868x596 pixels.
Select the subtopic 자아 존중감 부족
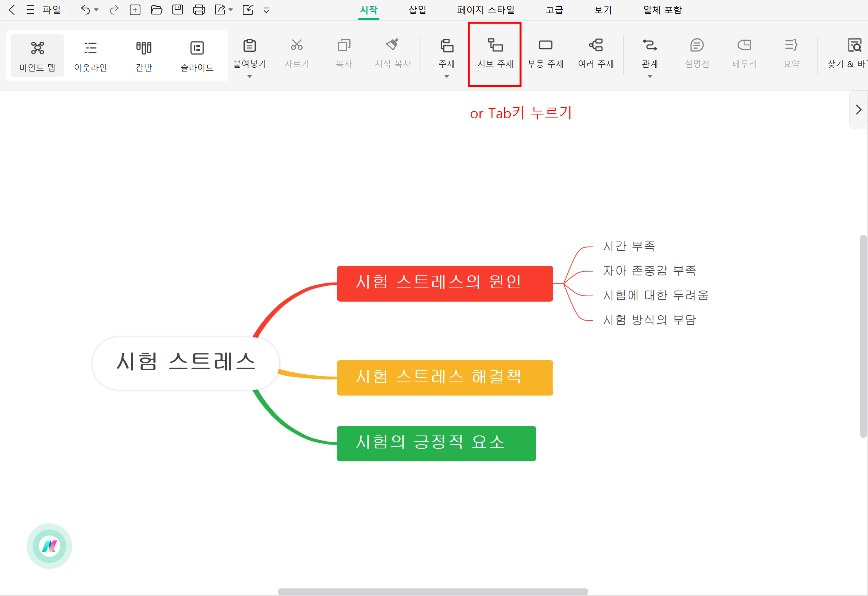pos(650,271)
